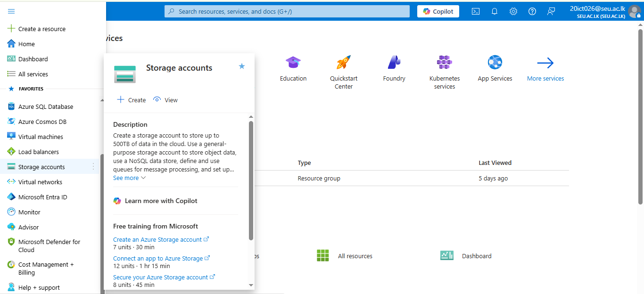Click the Kubernetes services icon
The image size is (644, 294).
click(x=445, y=62)
